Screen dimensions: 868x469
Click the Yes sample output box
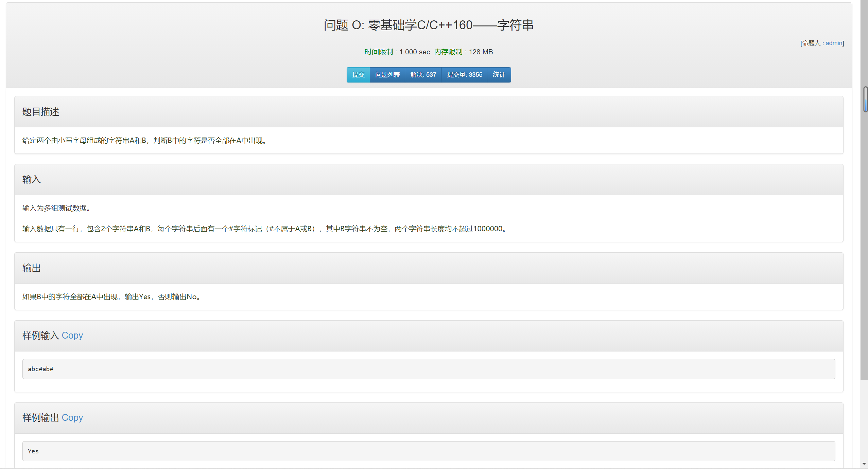[x=428, y=451]
